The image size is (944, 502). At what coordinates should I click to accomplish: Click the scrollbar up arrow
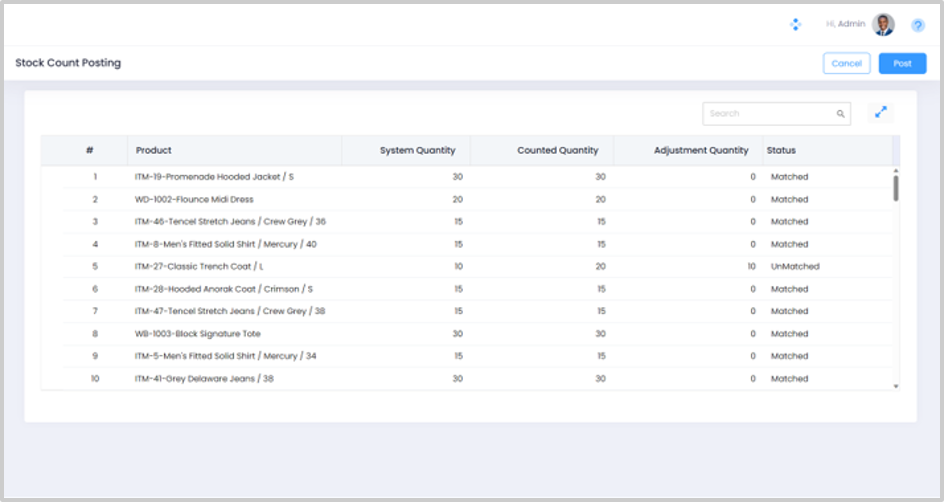(x=895, y=171)
